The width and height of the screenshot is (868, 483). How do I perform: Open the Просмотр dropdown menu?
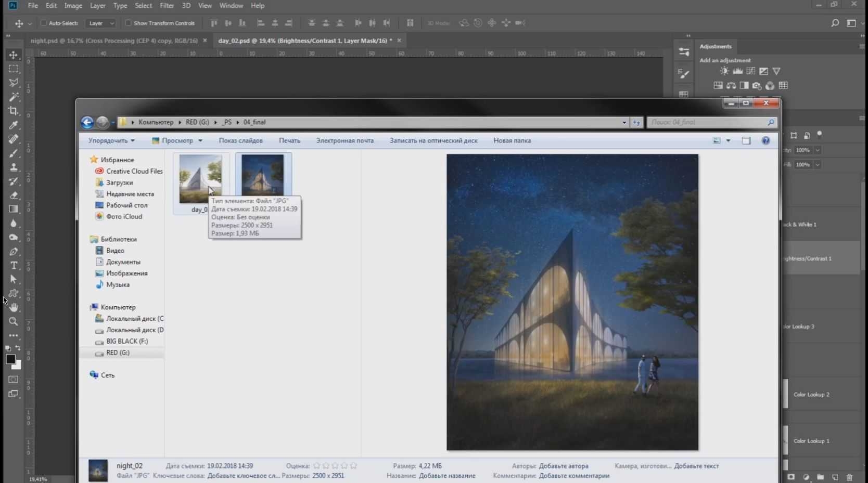(x=177, y=140)
